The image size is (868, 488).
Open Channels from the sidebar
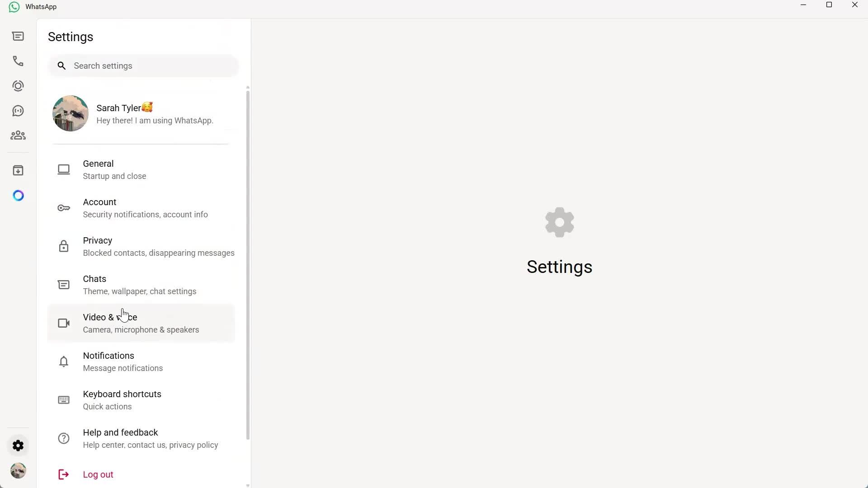[18, 111]
